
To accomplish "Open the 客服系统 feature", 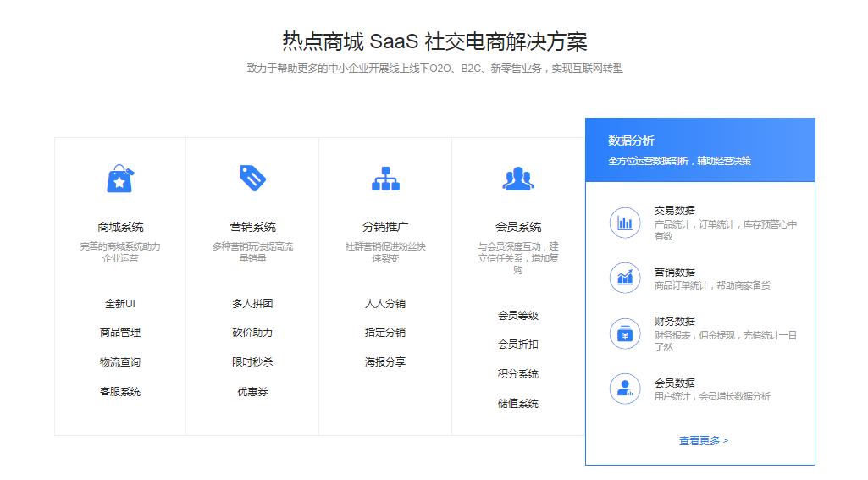I will pyautogui.click(x=120, y=392).
